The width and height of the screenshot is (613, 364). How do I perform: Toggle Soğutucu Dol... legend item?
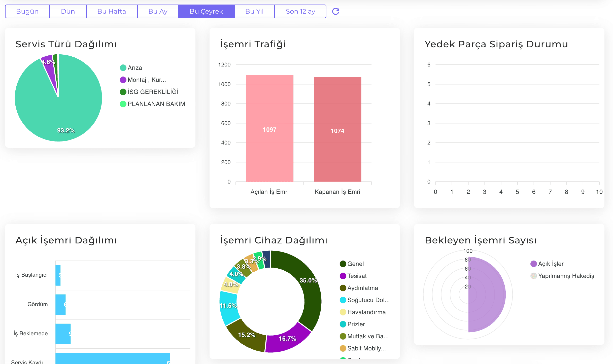click(365, 300)
